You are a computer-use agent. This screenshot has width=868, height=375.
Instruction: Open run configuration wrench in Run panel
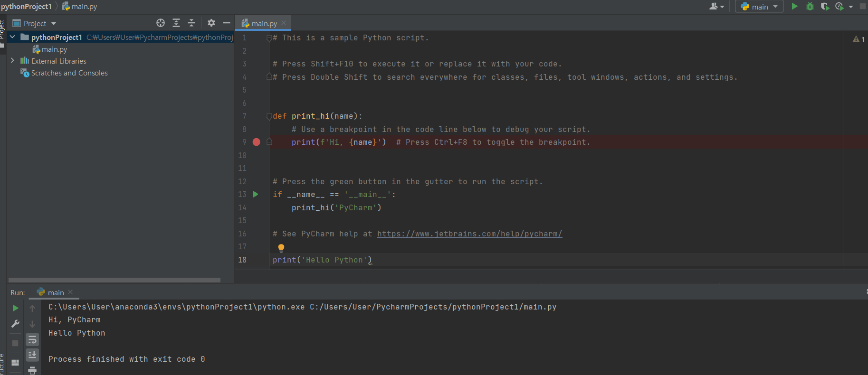[x=15, y=324]
